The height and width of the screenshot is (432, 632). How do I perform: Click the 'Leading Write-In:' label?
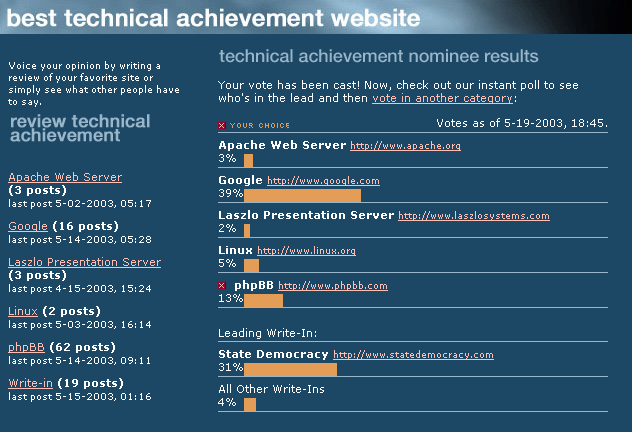268,333
